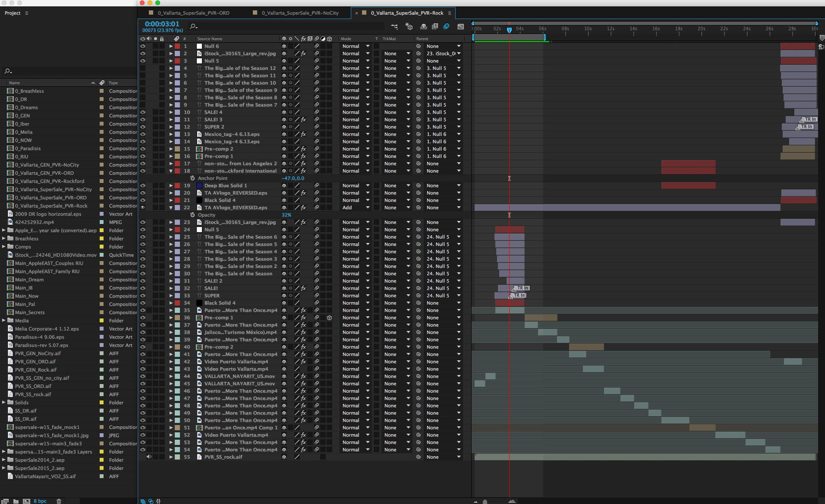Hide layer 1 Null 6 using eye
This screenshot has height=504, width=825.
pyautogui.click(x=143, y=46)
